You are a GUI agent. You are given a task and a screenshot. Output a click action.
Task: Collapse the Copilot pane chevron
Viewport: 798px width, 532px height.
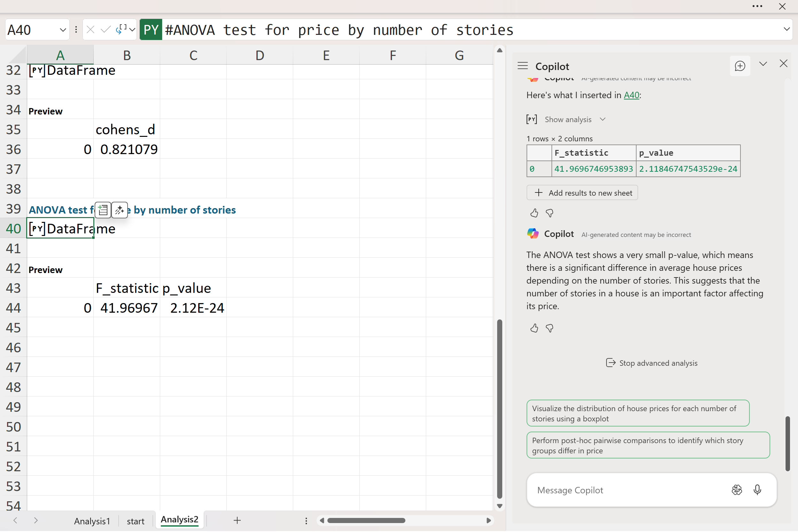coord(763,64)
